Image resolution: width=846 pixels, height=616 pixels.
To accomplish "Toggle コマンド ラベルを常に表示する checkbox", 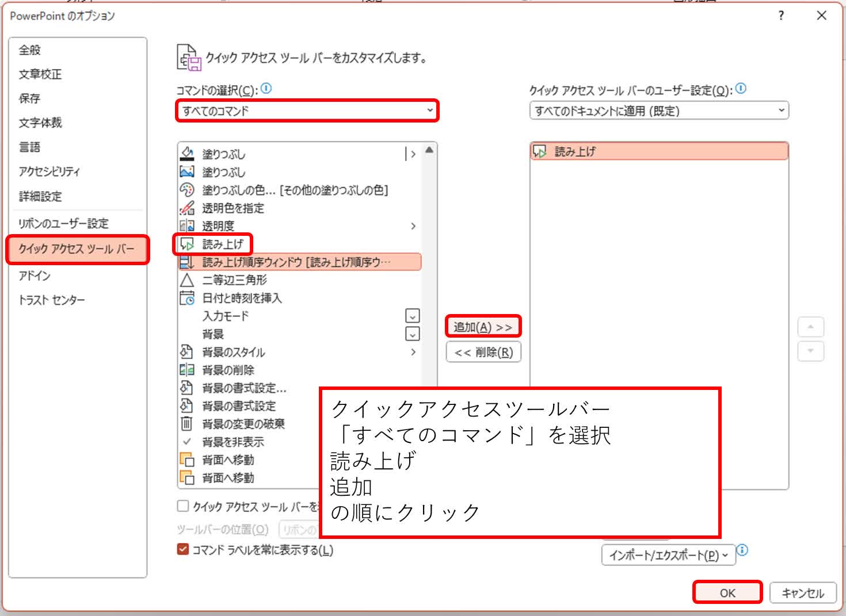I will [x=183, y=549].
